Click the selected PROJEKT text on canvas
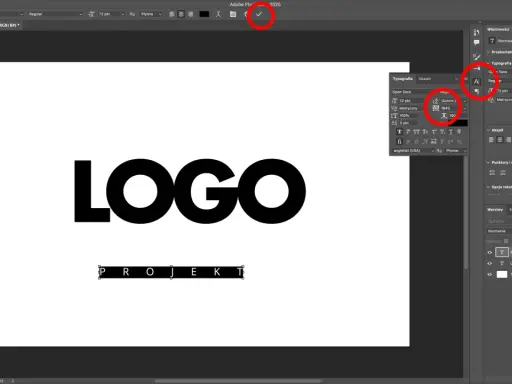The image size is (512, 384). (171, 272)
